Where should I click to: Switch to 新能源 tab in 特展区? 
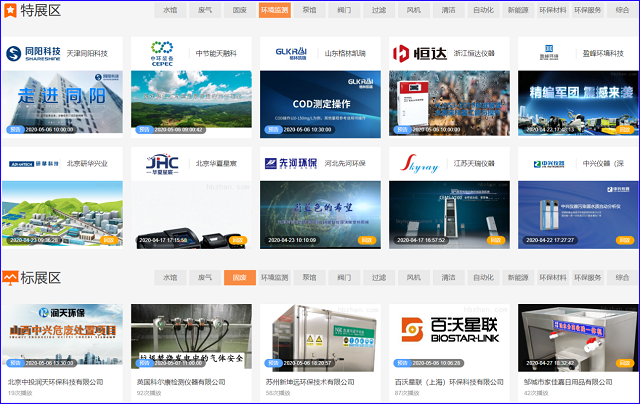pos(517,10)
